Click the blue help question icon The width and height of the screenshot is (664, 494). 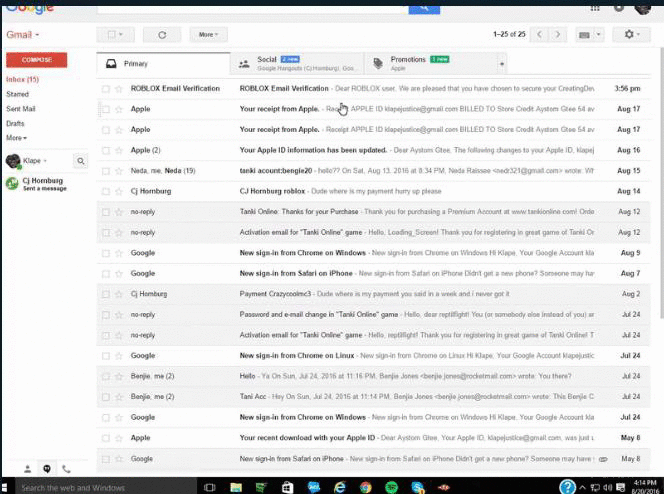coord(567,487)
